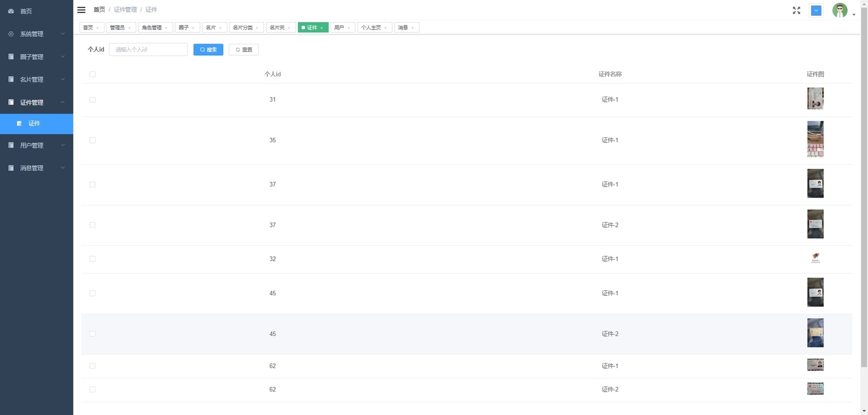
Task: Click the vertical scrollbar on the right edge
Action: pyautogui.click(x=863, y=186)
